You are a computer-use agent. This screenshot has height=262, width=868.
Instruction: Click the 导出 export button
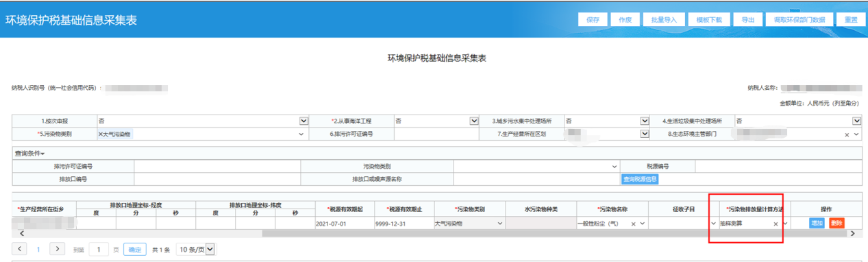[747, 20]
